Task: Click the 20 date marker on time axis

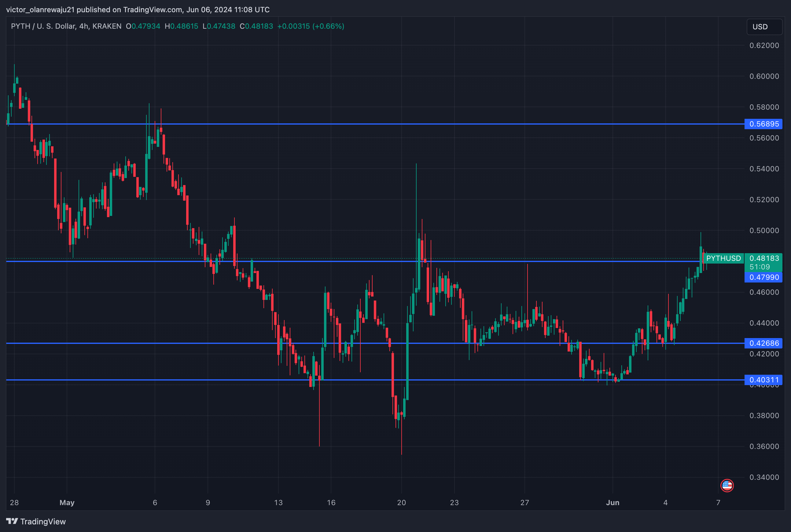Action: [x=401, y=502]
